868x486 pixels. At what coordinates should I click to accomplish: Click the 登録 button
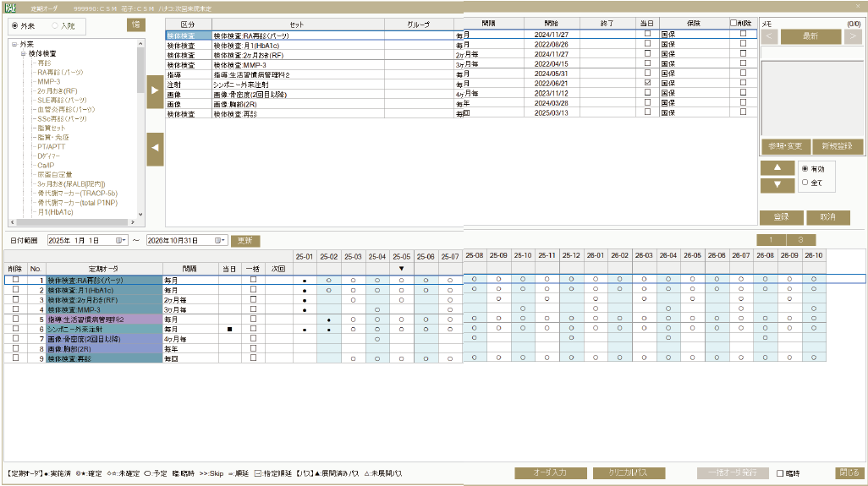(781, 217)
